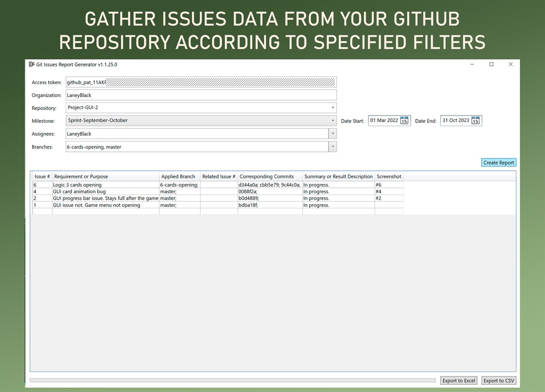
Task: Open the Date Start calendar picker icon
Action: click(x=404, y=121)
